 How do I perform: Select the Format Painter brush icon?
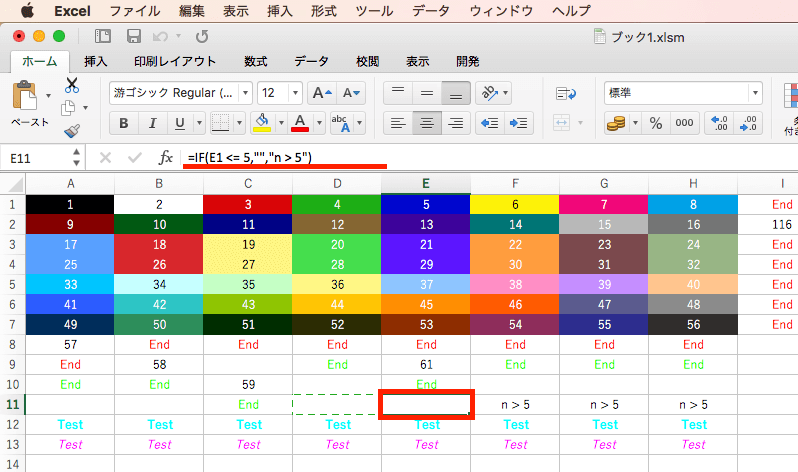coord(72,131)
